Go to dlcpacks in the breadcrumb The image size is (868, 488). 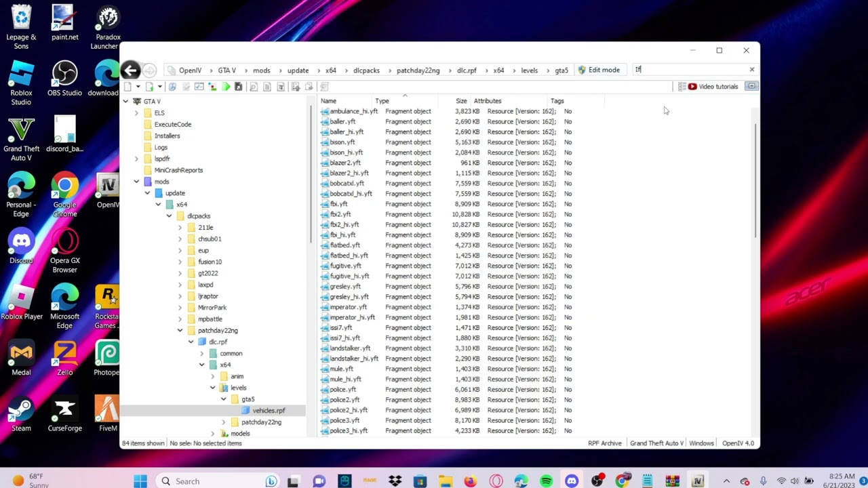pos(366,70)
